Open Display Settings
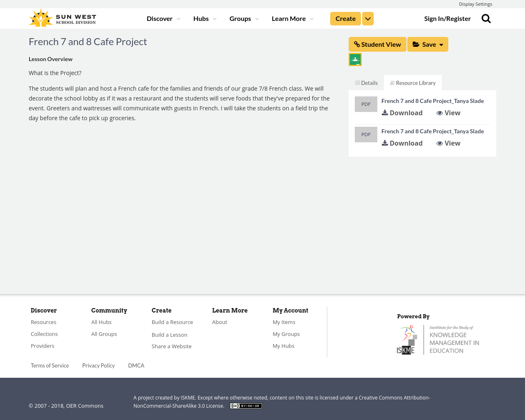 [x=475, y=3]
